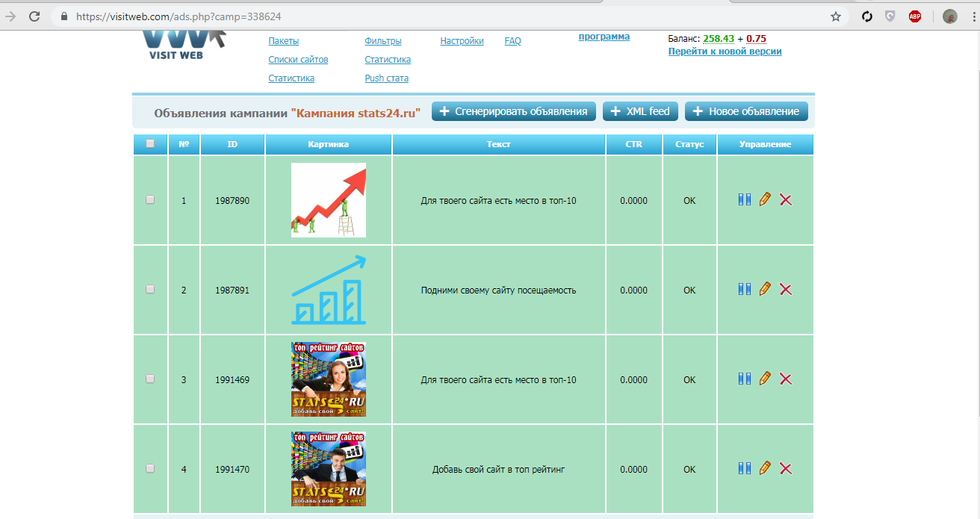Image resolution: width=980 pixels, height=519 pixels.
Task: Check the box for ad row 2
Action: tap(150, 290)
